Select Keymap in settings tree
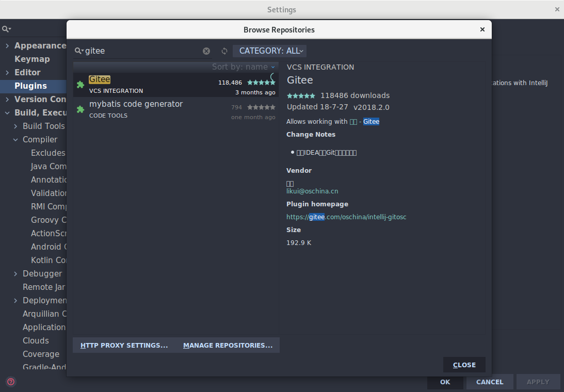Image resolution: width=564 pixels, height=392 pixels. coord(32,59)
